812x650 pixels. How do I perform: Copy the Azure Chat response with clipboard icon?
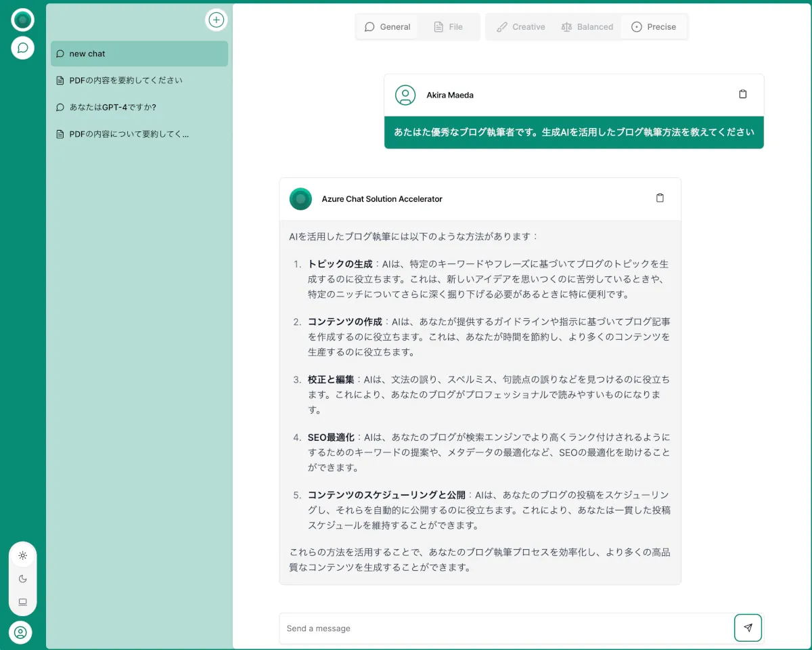[x=660, y=198]
